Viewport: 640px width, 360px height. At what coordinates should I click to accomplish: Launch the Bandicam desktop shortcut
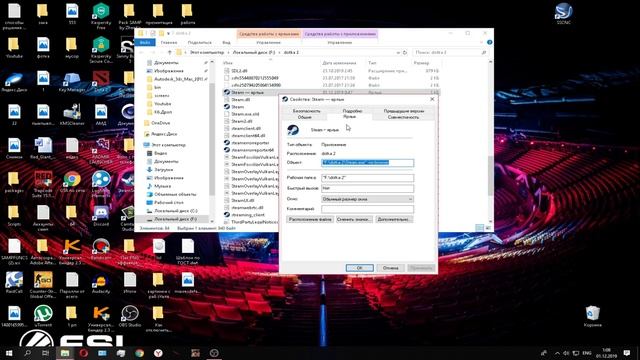(x=101, y=249)
